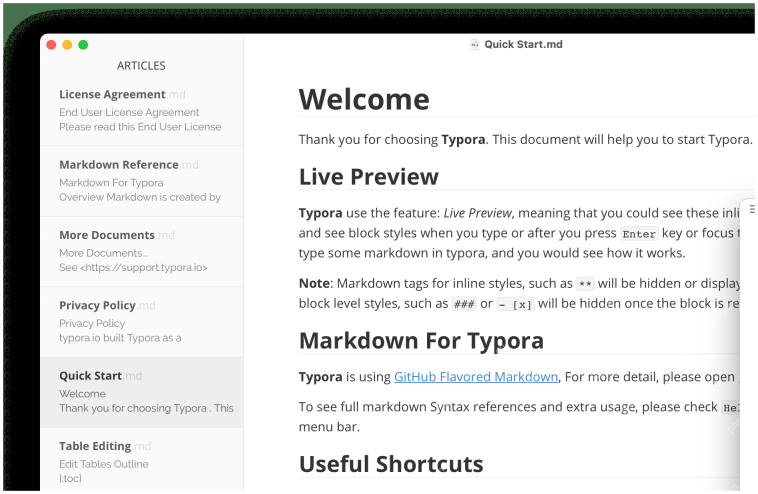Screen dimensions: 758x494
Task: Click the inline code 'Enter' key label
Action: [639, 234]
